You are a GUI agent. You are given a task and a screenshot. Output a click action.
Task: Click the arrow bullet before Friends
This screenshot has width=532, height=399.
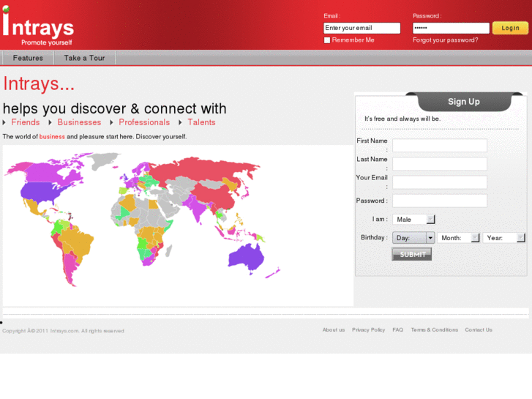4,122
